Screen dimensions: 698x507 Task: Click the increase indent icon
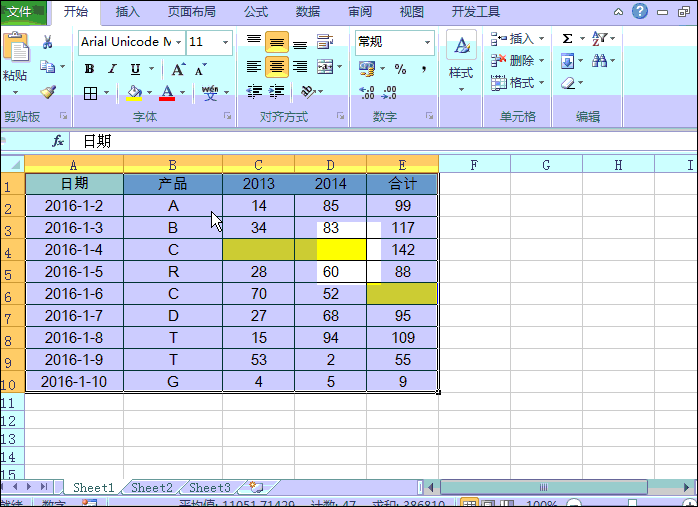(276, 92)
